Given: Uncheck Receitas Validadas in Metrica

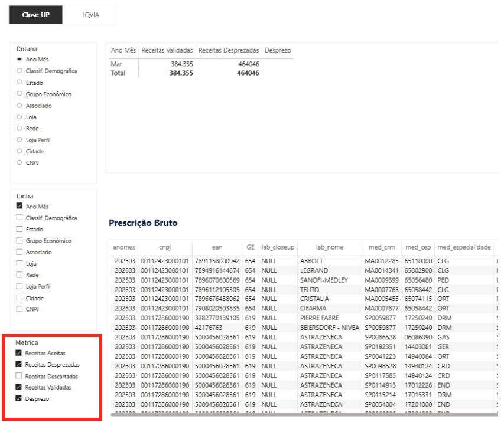Looking at the screenshot, I should (x=19, y=387).
